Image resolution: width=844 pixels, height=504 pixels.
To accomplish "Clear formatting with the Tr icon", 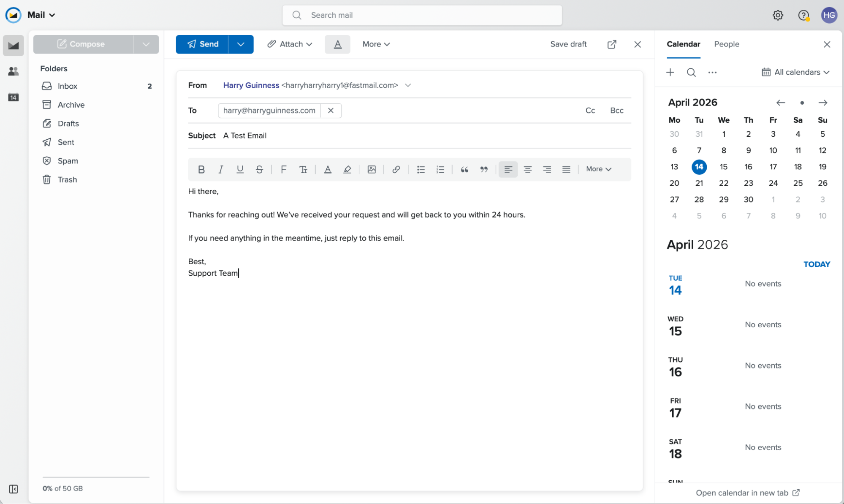I will pos(304,169).
